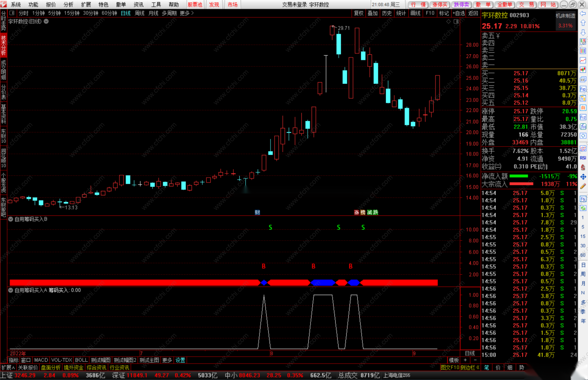Click the f(x) formula sidebar icon
The width and height of the screenshot is (588, 380).
pyautogui.click(x=583, y=127)
